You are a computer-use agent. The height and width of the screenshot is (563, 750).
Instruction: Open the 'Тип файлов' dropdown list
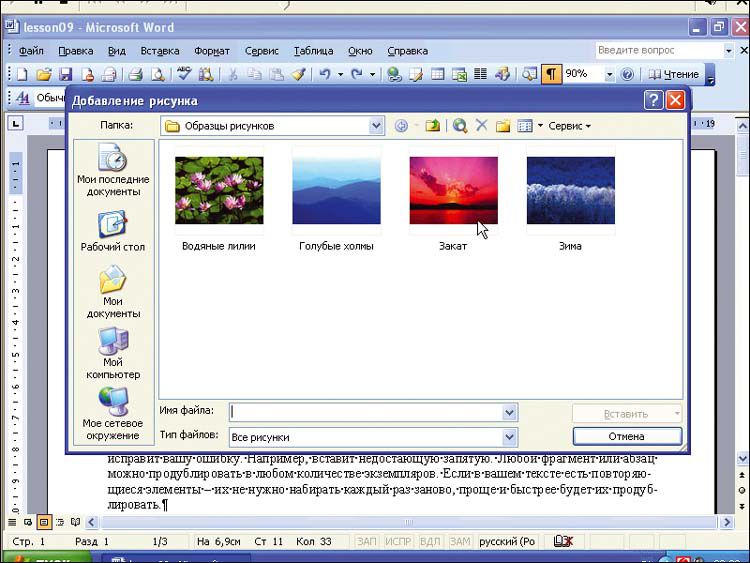(510, 437)
